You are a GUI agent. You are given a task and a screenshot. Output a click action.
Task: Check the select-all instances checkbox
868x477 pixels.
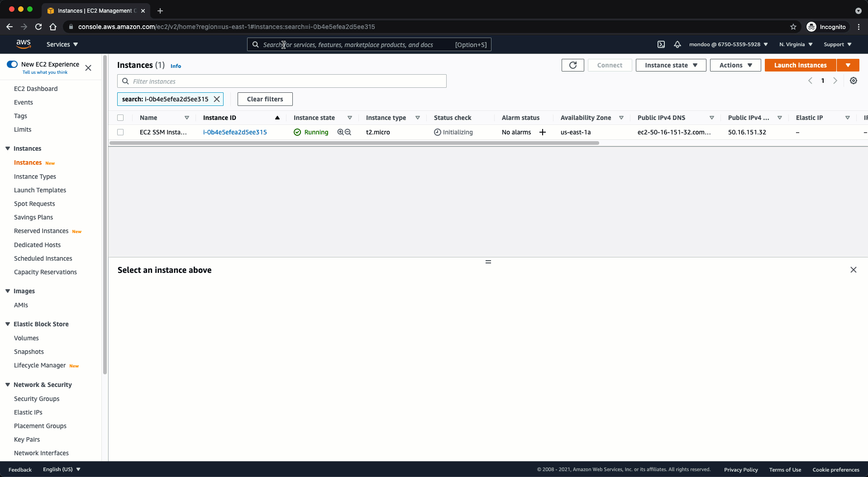tap(120, 117)
